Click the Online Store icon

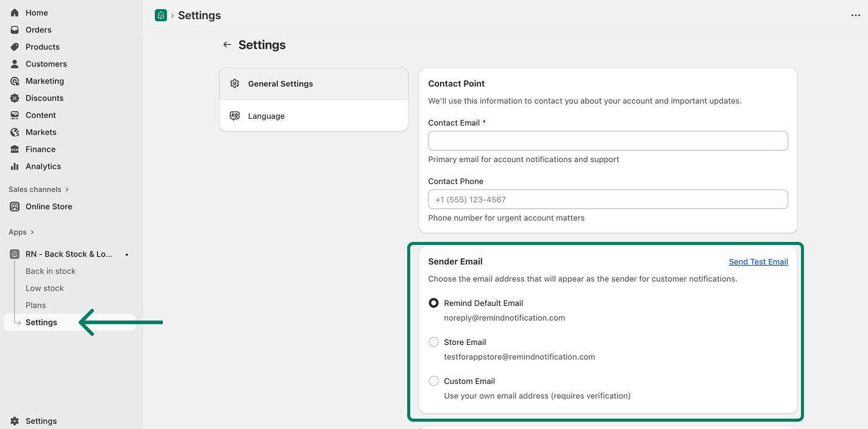15,207
